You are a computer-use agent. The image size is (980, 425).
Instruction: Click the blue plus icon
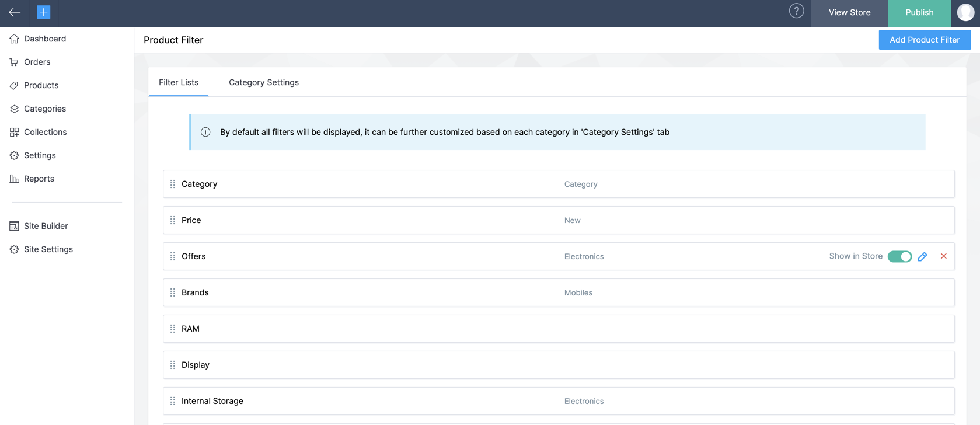(x=43, y=12)
